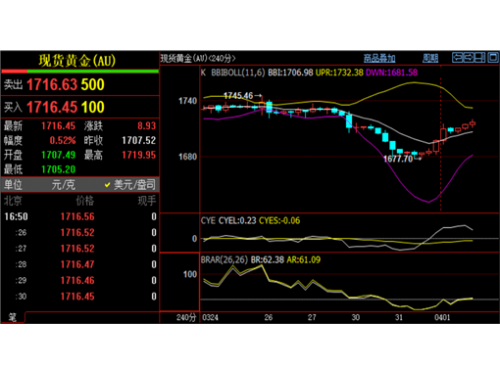Viewport: 500px width, 375px height.
Task: Select the 16:50 trade row
Action: click(x=80, y=217)
